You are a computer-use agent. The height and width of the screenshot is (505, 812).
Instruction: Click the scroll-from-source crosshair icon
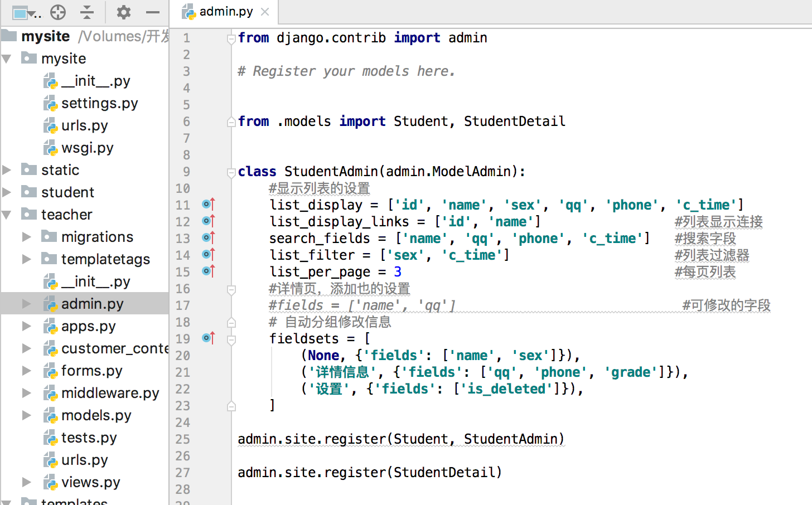[58, 12]
